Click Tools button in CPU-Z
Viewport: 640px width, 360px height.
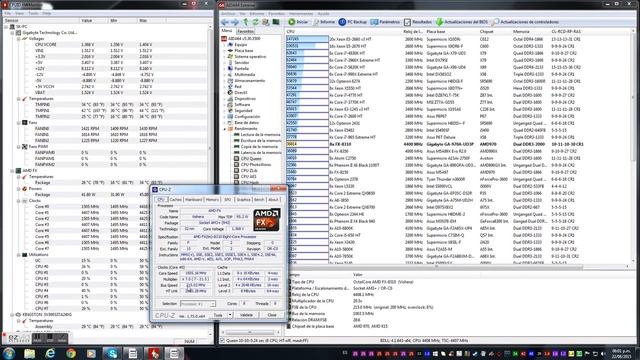[x=219, y=315]
